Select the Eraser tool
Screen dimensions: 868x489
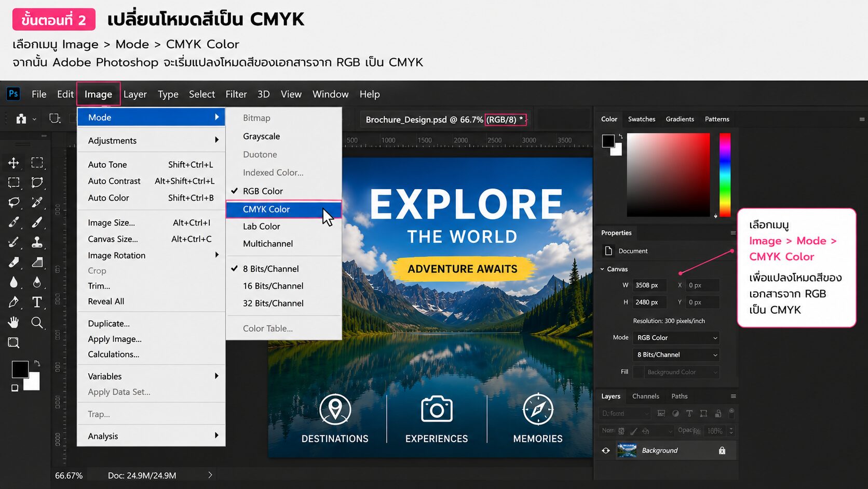coord(13,262)
